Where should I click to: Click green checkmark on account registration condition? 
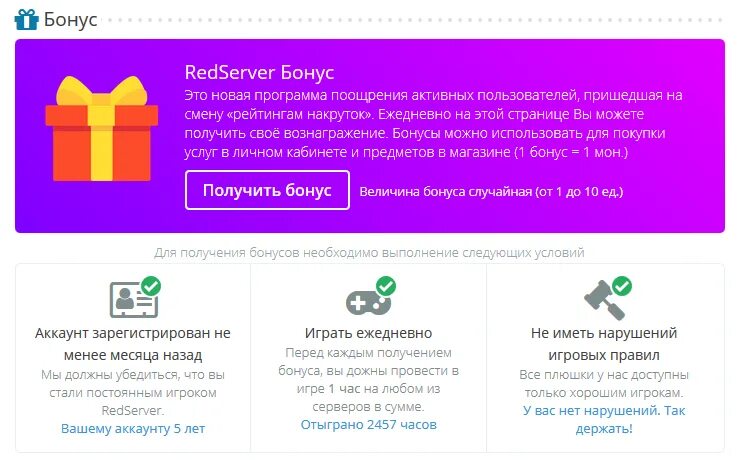click(151, 286)
